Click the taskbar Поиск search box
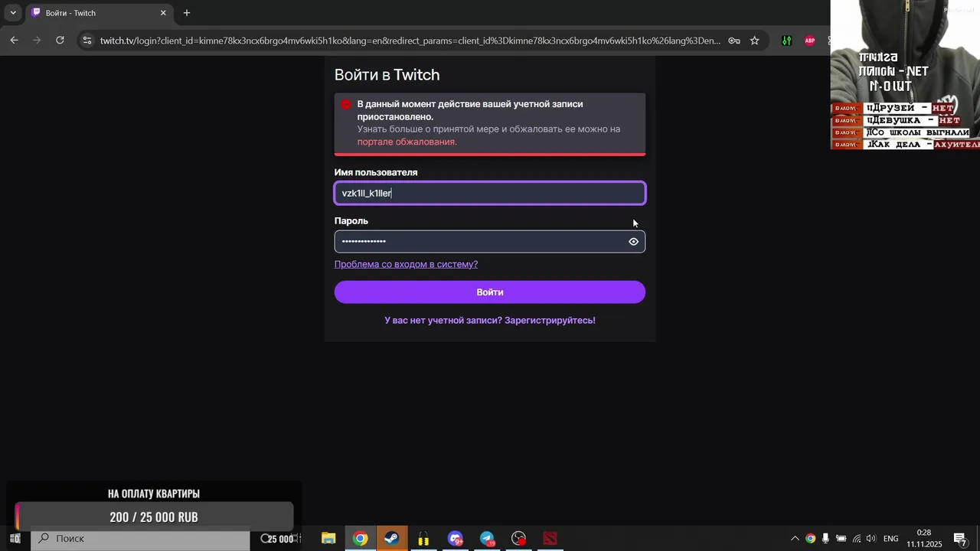The width and height of the screenshot is (980, 551). (x=140, y=539)
